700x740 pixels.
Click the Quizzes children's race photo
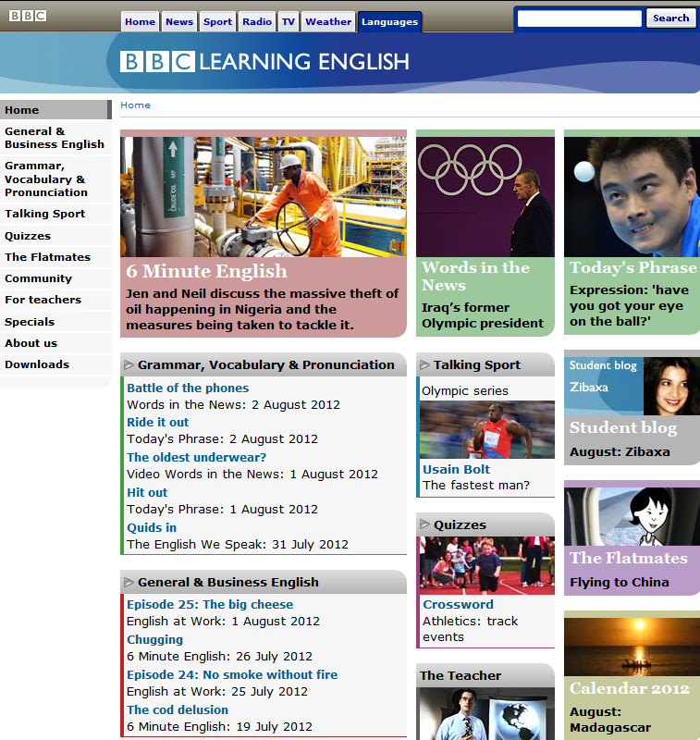pyautogui.click(x=487, y=565)
